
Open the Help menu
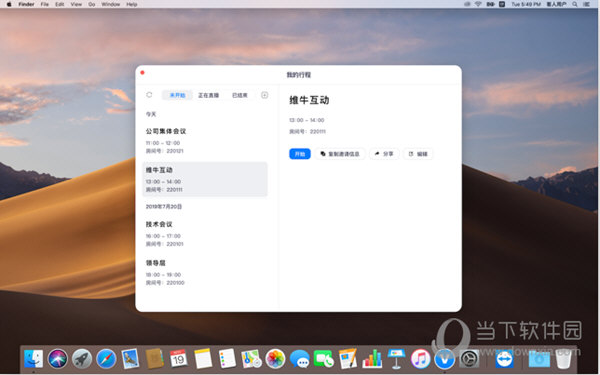[x=132, y=4]
